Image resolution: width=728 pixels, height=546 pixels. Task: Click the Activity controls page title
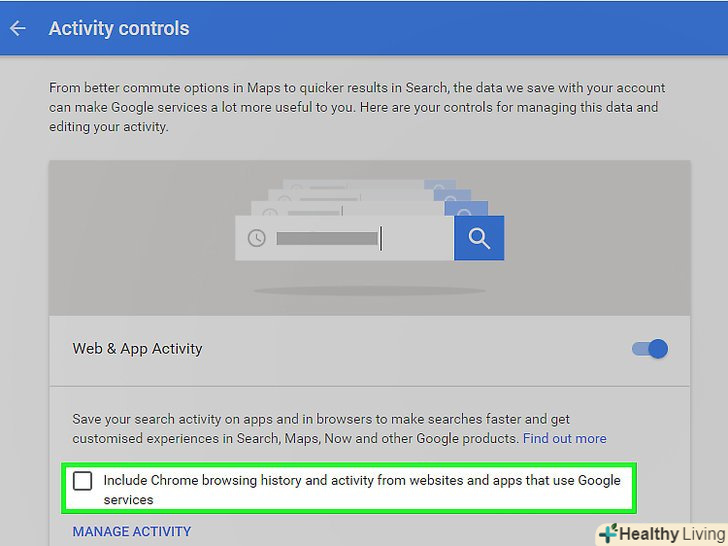pos(119,28)
